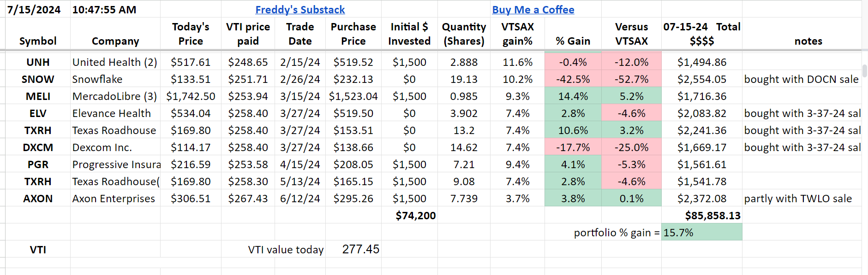The image size is (868, 275).
Task: Select the DXCM symbol cell
Action: [38, 147]
